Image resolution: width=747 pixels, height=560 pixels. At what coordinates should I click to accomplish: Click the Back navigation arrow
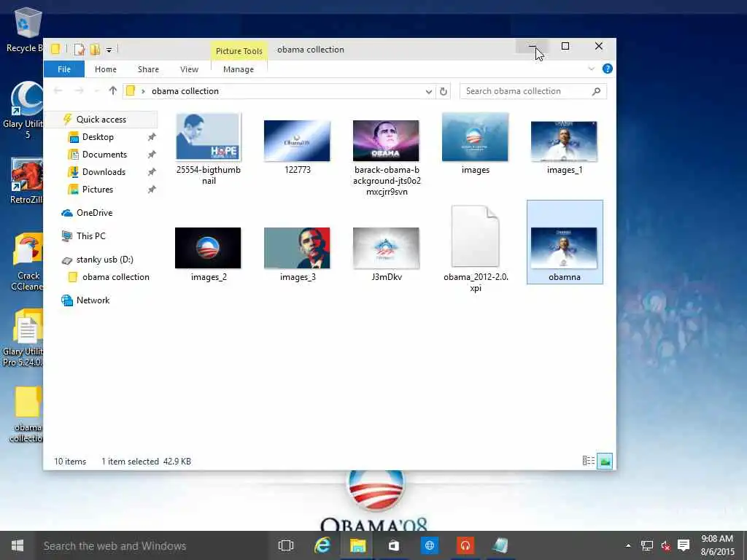point(58,90)
